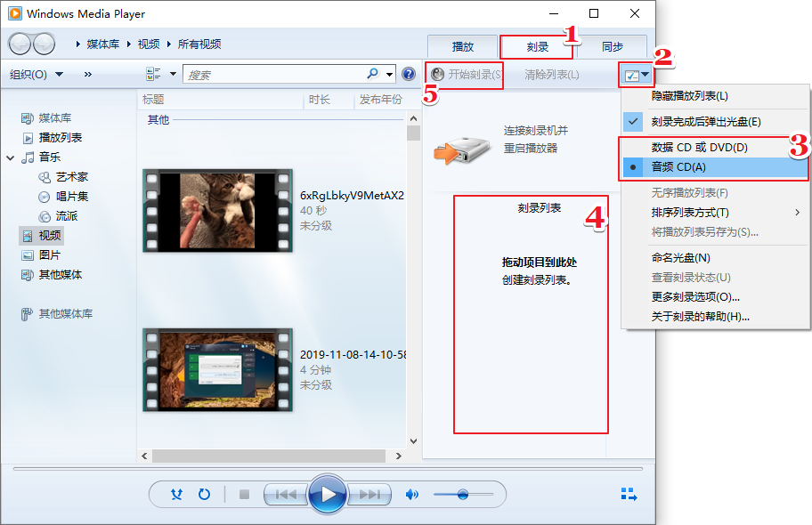Click the magnifier search icon

[x=372, y=74]
